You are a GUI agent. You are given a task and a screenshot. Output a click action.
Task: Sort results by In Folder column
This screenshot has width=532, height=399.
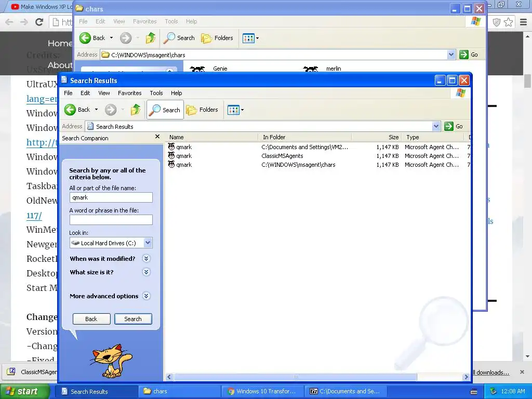point(305,137)
